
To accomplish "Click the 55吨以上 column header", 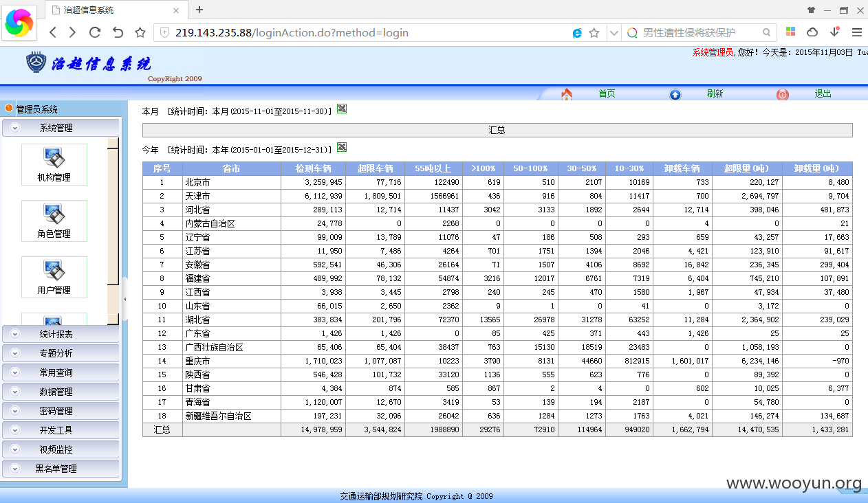I will tap(433, 168).
